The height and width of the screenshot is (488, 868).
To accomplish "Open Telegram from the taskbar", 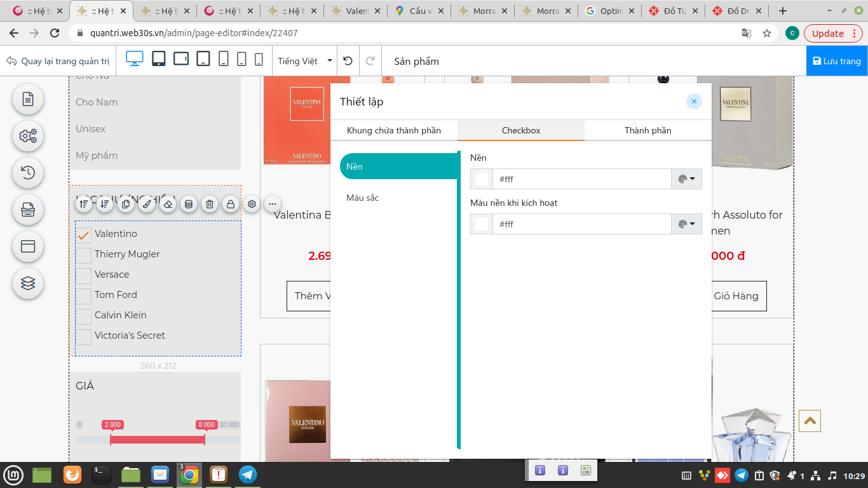I will [x=248, y=475].
